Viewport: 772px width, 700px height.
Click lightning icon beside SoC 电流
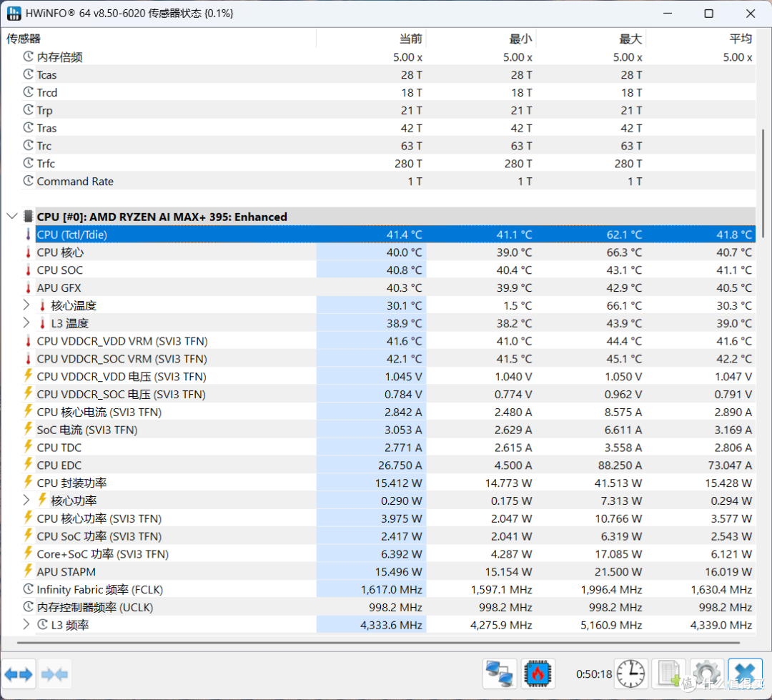(28, 429)
